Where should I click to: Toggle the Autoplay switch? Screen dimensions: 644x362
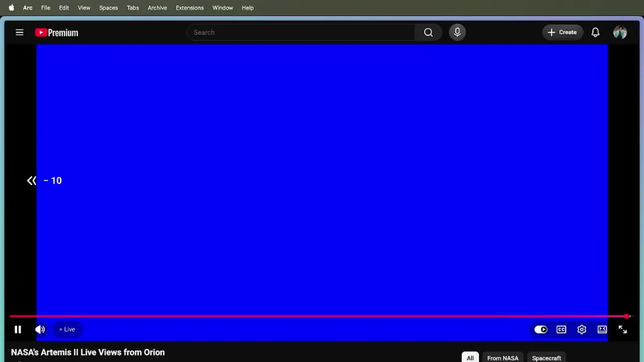[x=540, y=329]
